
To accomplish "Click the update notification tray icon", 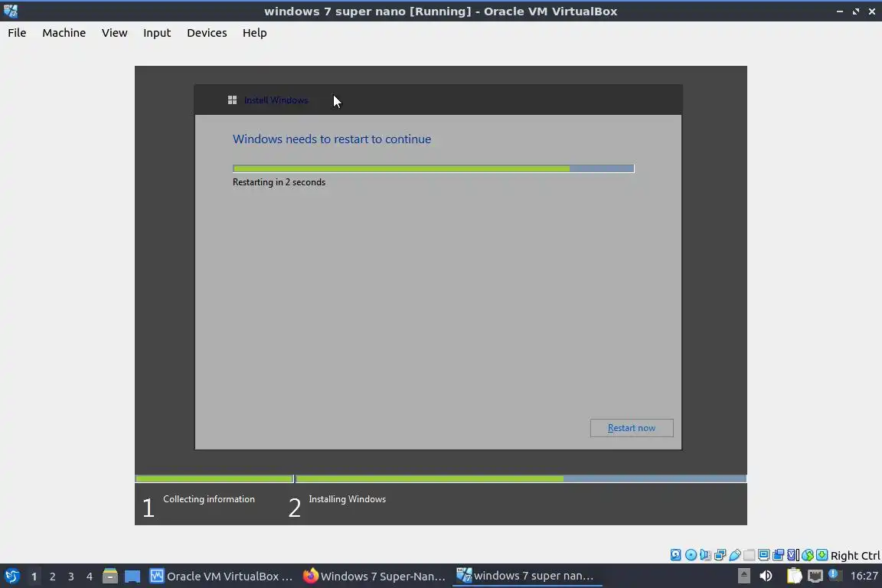I will 835,575.
